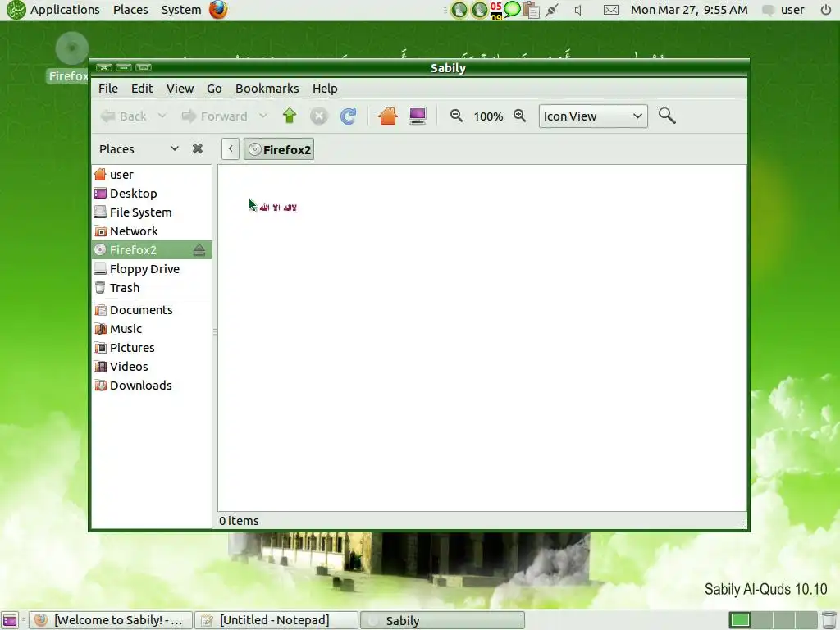Click the Back navigation button

point(124,116)
